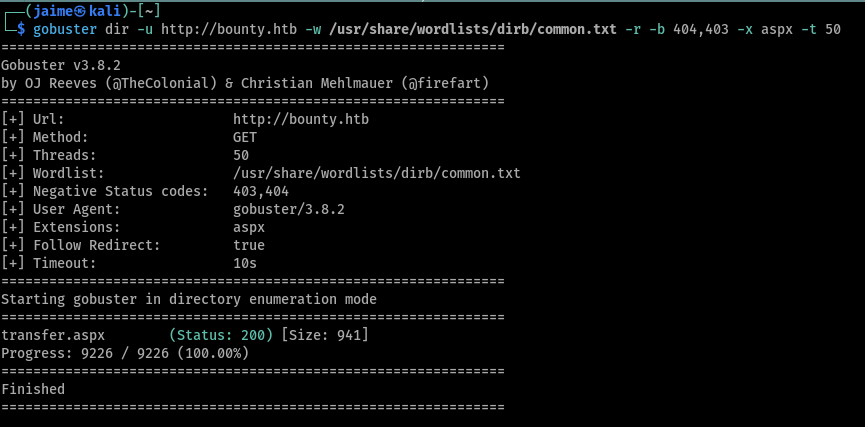Viewport: 865px width, 427px height.
Task: Click the '[+] Negative Status codes:' label
Action: tap(105, 191)
